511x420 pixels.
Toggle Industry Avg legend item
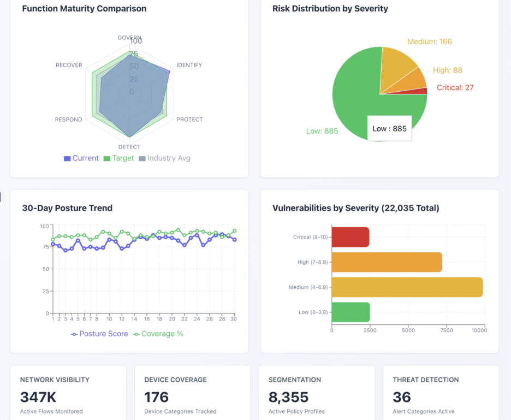point(164,158)
